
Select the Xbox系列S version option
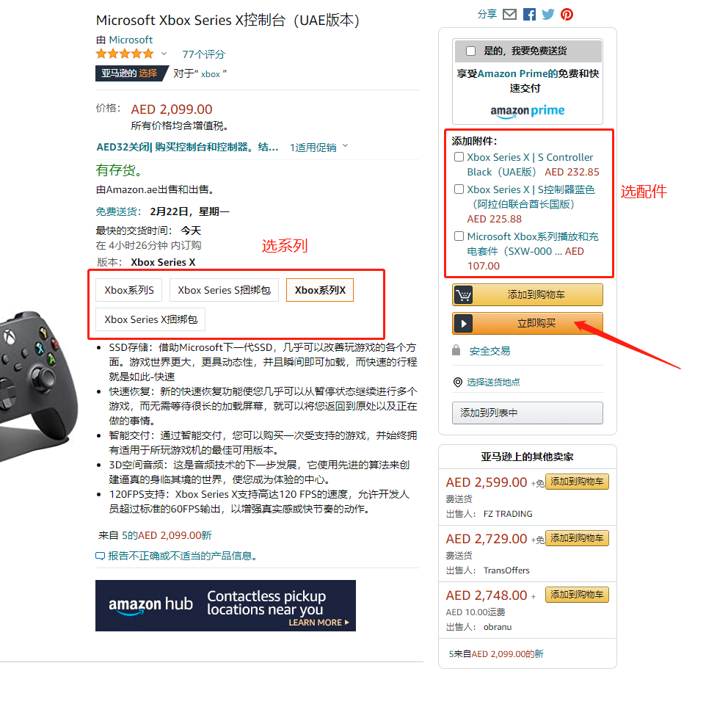coord(128,290)
